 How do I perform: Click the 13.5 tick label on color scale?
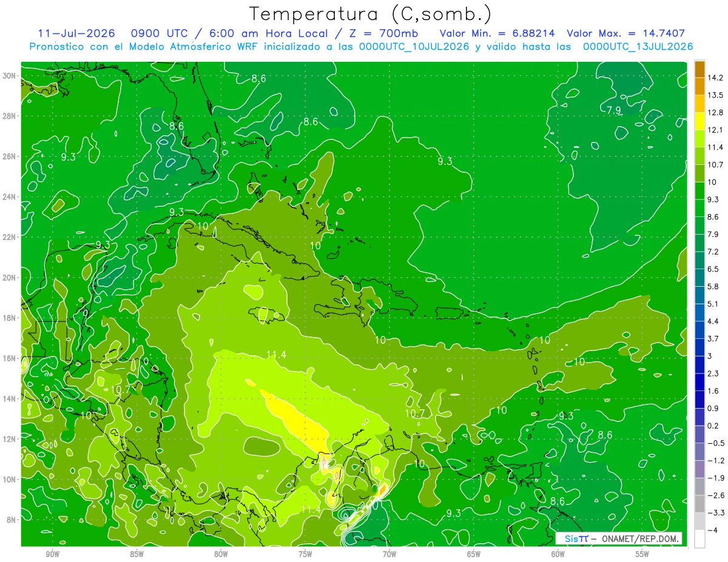[715, 95]
